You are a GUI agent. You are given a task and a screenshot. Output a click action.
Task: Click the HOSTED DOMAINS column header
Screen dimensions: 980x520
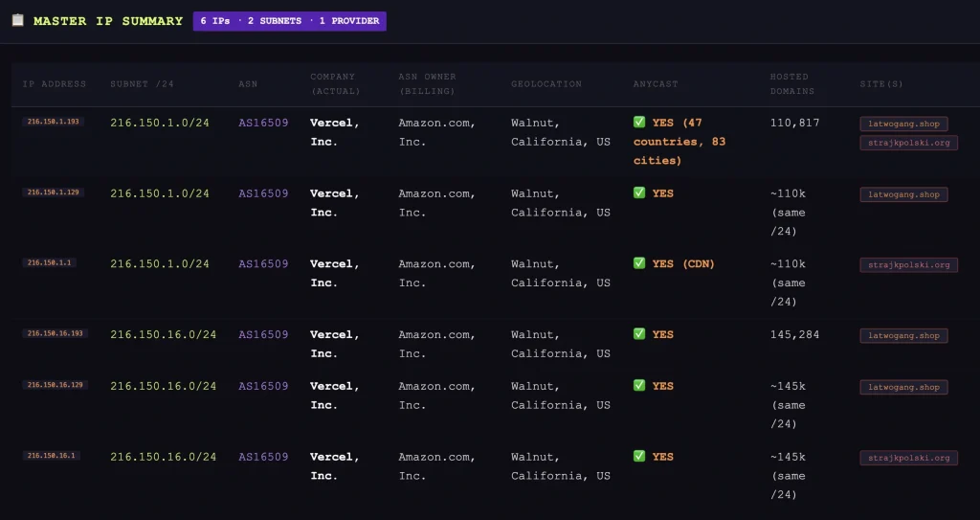coord(791,84)
